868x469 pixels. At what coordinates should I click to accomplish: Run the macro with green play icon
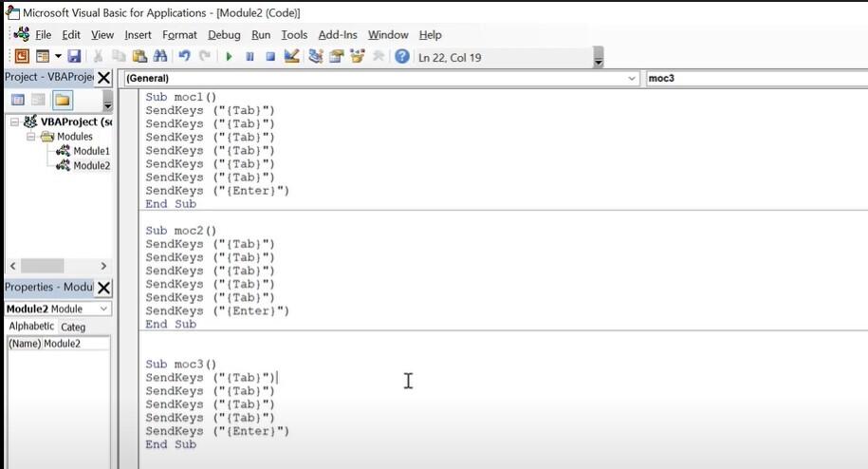coord(229,56)
